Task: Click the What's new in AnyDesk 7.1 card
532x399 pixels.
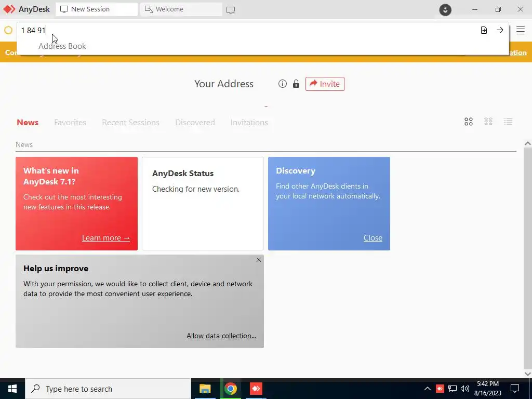Action: click(77, 204)
